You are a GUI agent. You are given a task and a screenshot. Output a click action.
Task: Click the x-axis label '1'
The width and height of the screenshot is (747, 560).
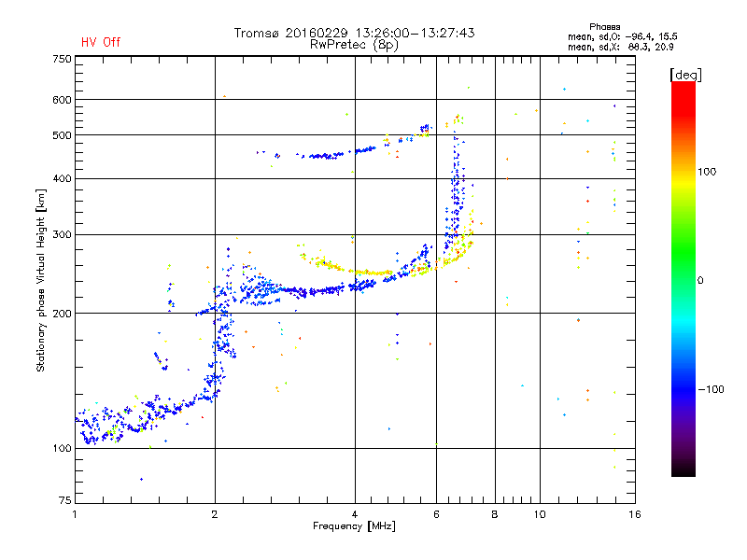(x=75, y=514)
